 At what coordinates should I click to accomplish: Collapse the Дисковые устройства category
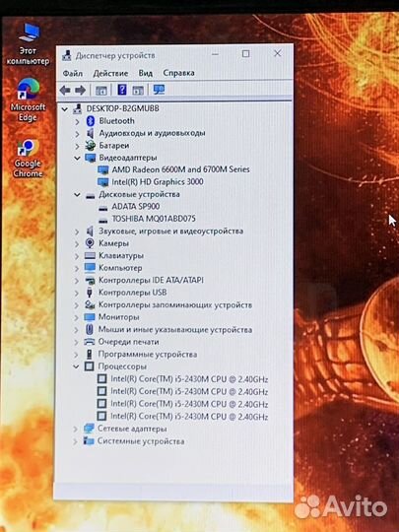point(78,195)
